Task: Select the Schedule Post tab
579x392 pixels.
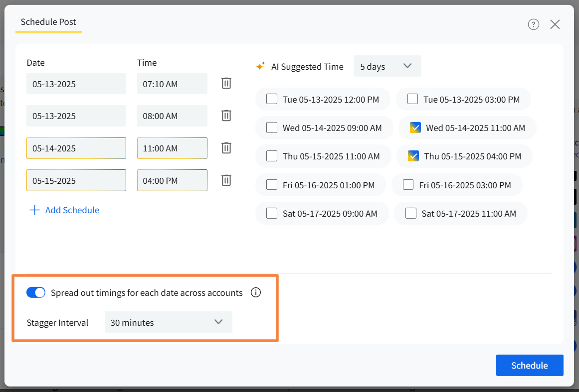Action: [48, 22]
